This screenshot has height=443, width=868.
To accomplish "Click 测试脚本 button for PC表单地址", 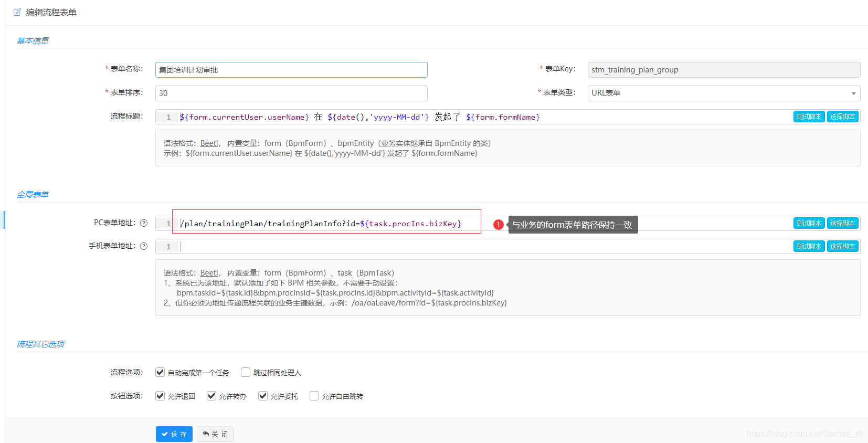I will coord(809,223).
